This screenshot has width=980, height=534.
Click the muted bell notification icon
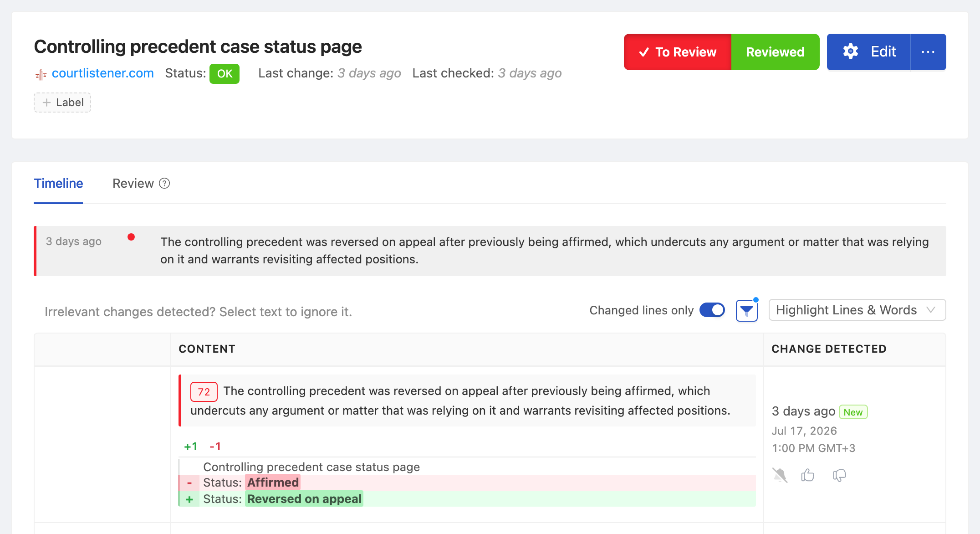tap(780, 475)
